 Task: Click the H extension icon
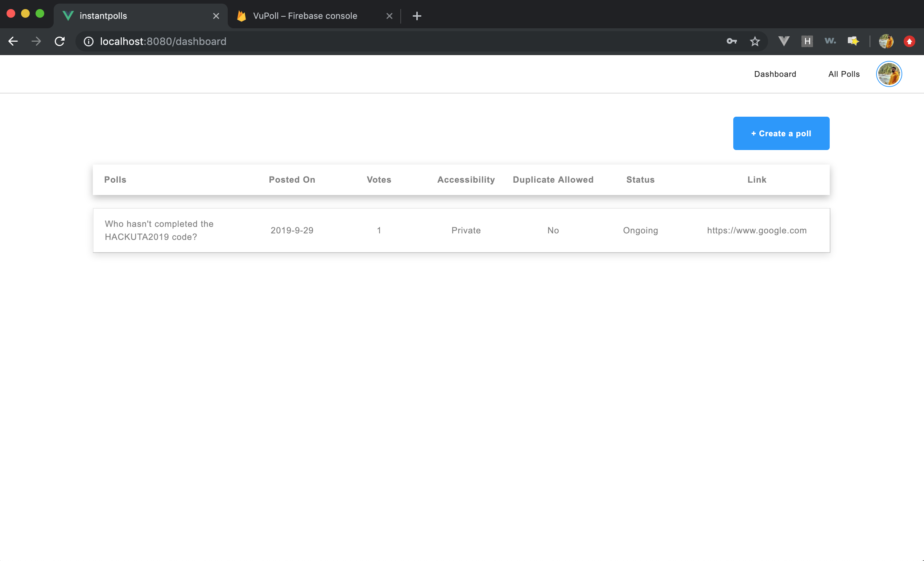point(807,41)
